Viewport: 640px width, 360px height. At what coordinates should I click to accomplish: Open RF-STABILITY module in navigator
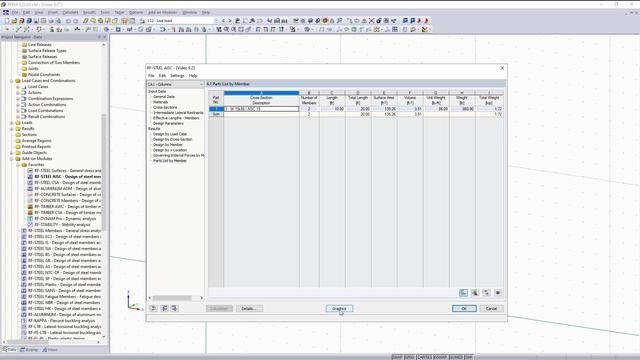tap(62, 224)
